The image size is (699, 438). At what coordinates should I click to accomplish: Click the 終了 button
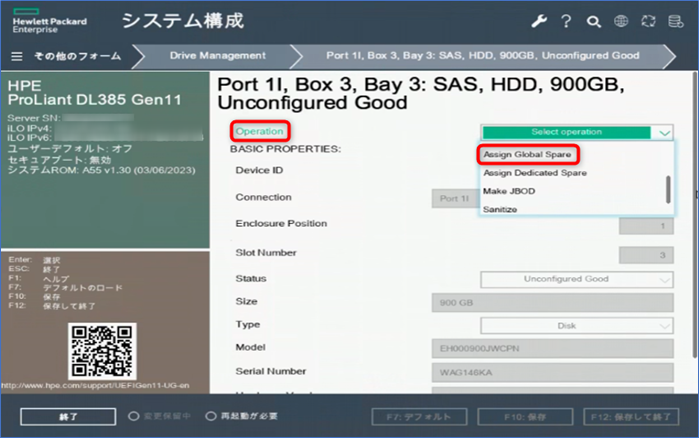click(68, 417)
